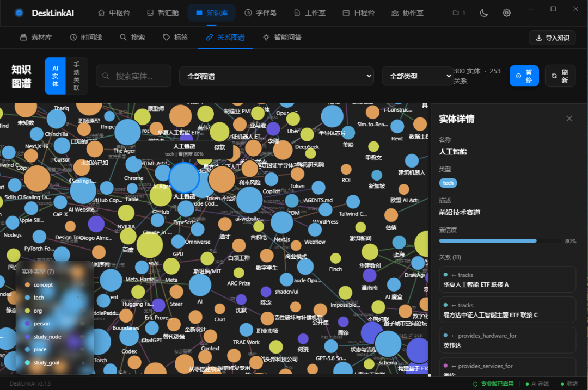This screenshot has height=390, width=588.
Task: Focus the 搜索实体 search field
Action: pyautogui.click(x=134, y=76)
